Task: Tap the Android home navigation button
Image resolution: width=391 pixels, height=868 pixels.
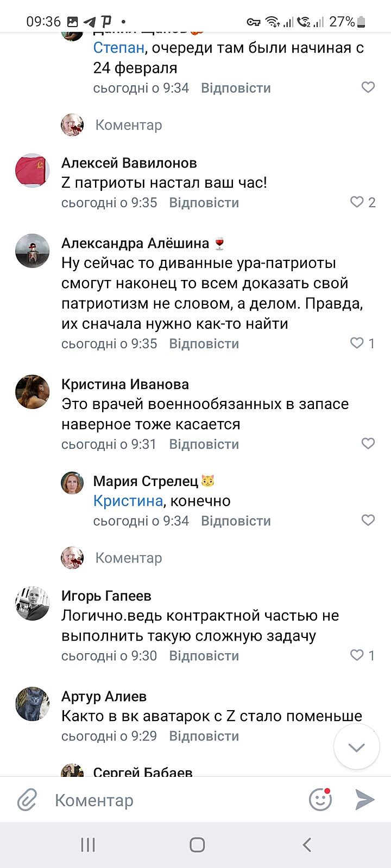Action: pos(197,845)
